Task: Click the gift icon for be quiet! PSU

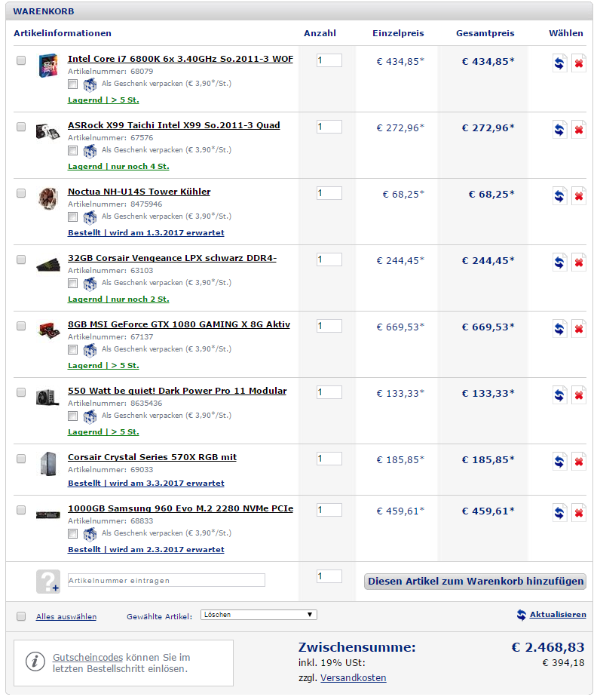Action: pyautogui.click(x=90, y=416)
